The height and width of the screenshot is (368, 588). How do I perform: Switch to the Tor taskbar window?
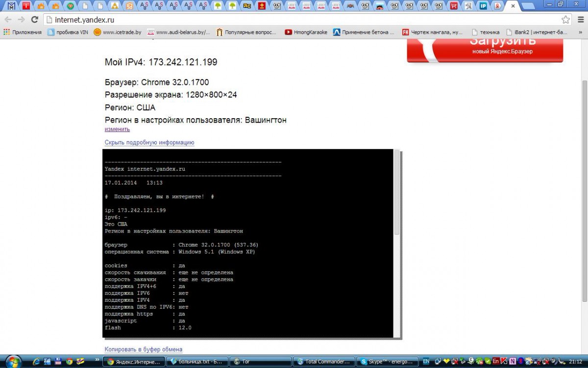click(x=260, y=362)
